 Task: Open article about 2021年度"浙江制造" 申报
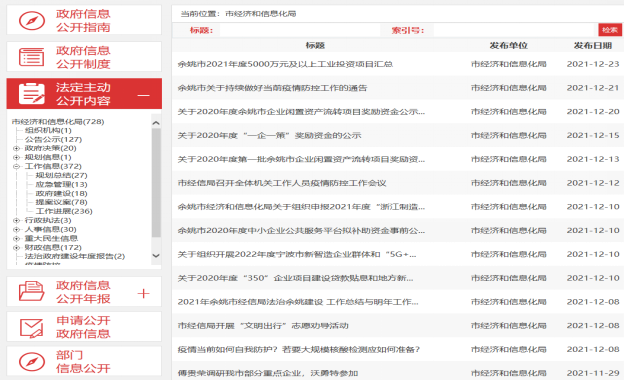click(x=301, y=207)
